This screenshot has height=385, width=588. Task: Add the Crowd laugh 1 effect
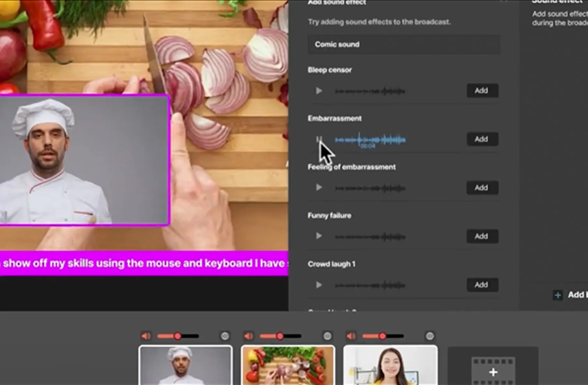482,284
